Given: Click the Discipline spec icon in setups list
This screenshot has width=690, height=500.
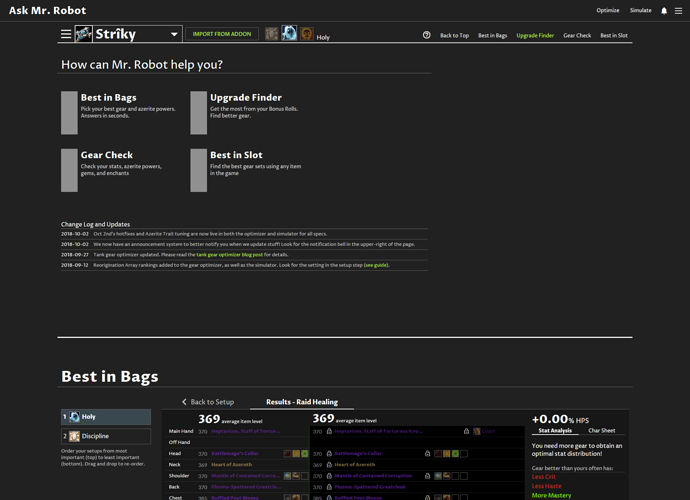Looking at the screenshot, I should pyautogui.click(x=74, y=436).
